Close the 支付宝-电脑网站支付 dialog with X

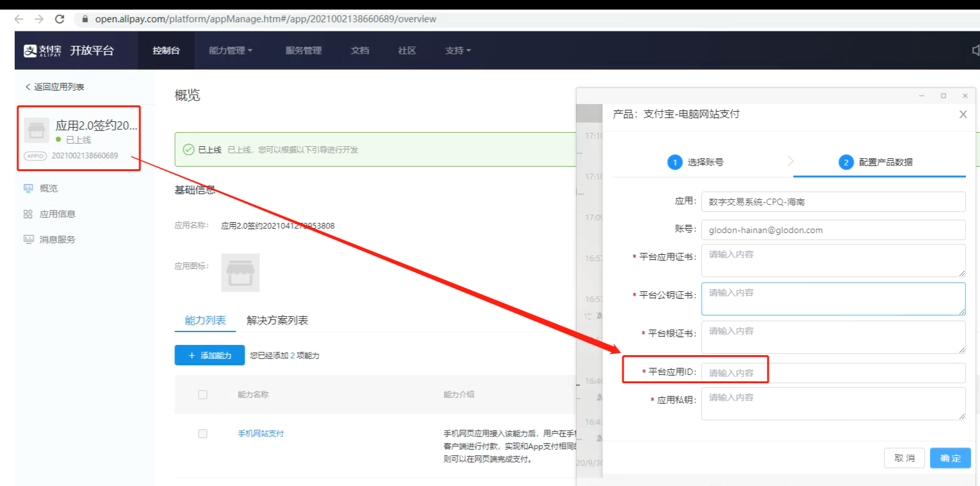pyautogui.click(x=963, y=114)
